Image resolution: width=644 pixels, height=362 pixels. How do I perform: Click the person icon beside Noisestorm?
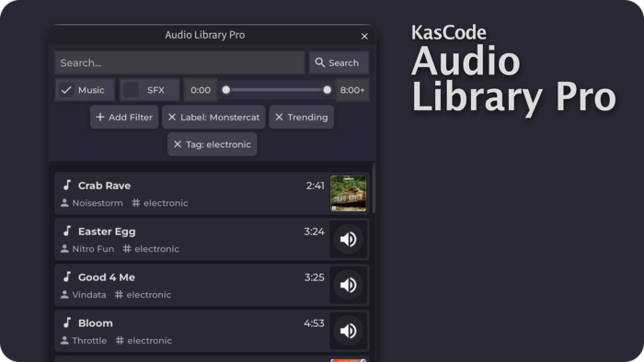64,203
